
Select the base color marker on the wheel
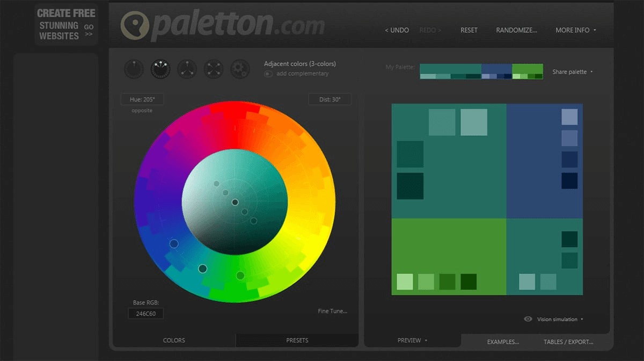click(236, 203)
